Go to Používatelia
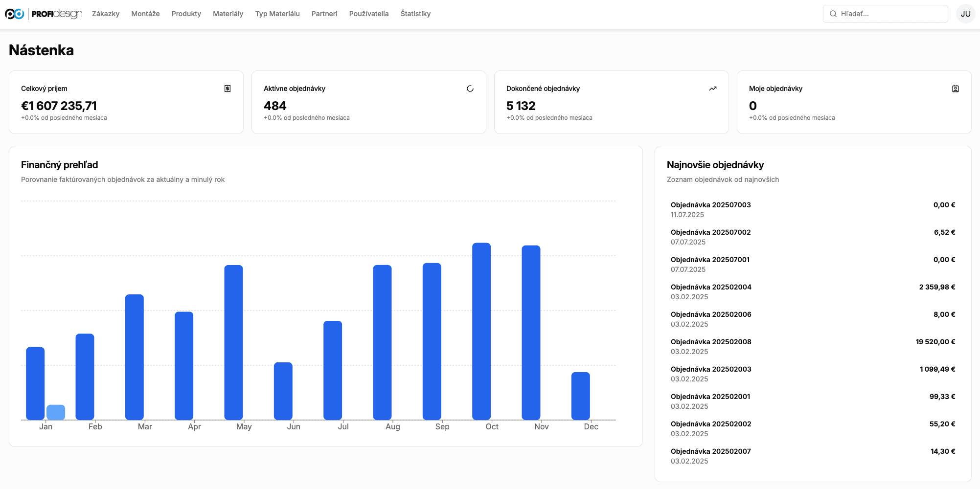Image resolution: width=980 pixels, height=489 pixels. [369, 14]
